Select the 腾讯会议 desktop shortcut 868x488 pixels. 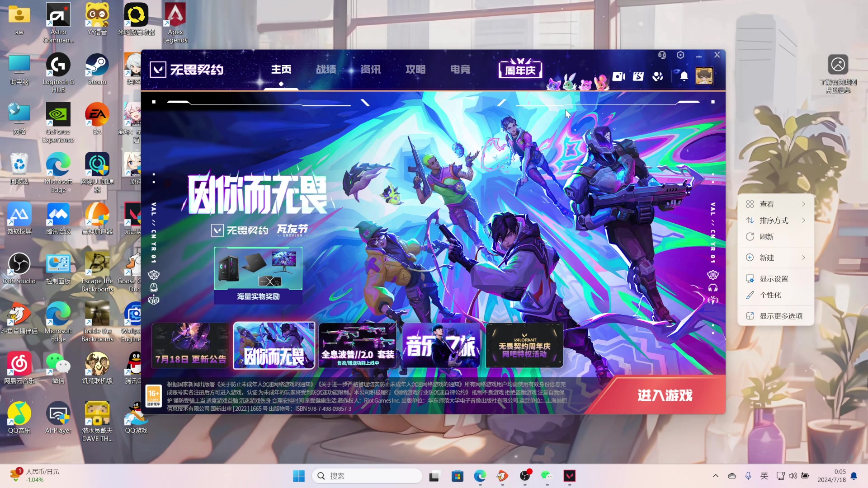click(58, 219)
